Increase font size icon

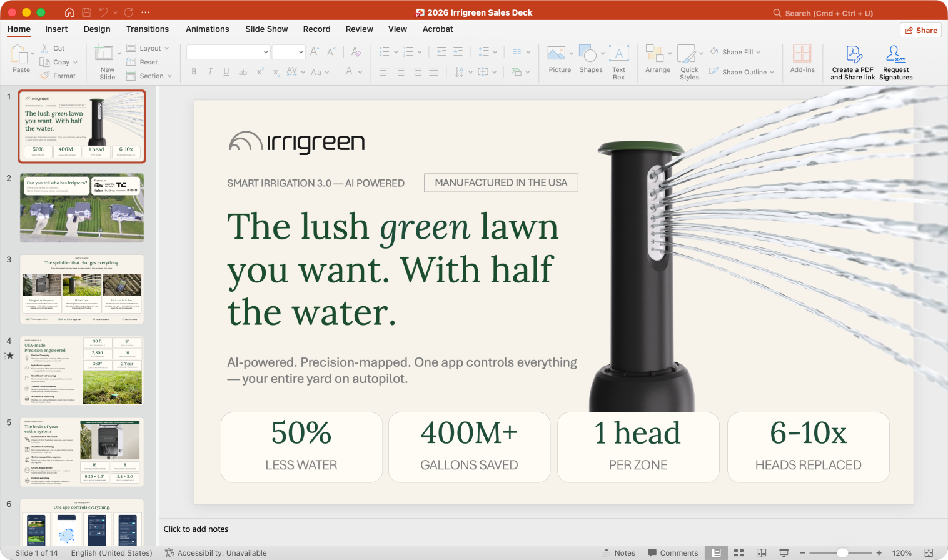(315, 52)
